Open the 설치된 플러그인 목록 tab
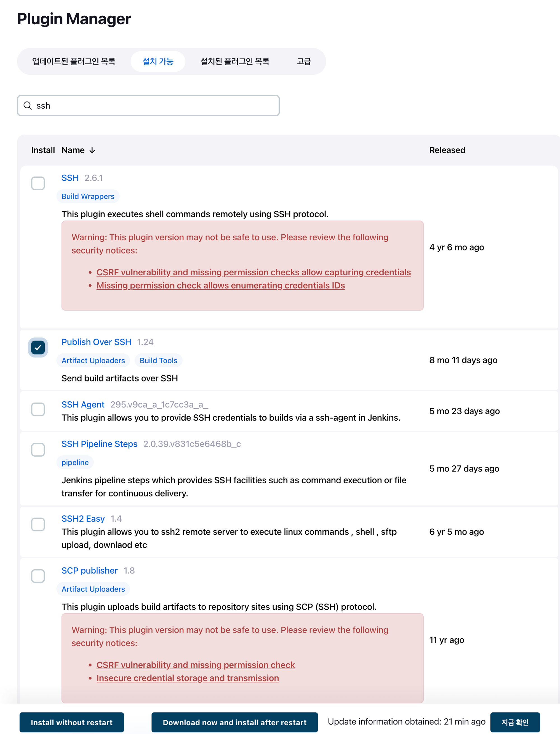 235,62
